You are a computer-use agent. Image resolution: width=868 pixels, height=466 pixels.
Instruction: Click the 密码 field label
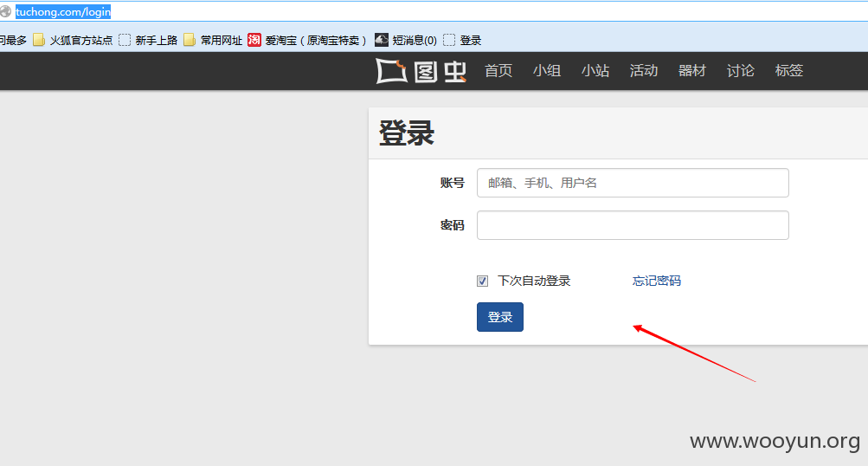[453, 225]
